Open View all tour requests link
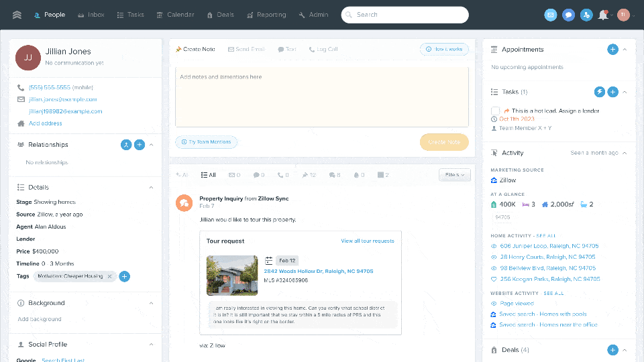The width and height of the screenshot is (644, 362). tap(367, 241)
